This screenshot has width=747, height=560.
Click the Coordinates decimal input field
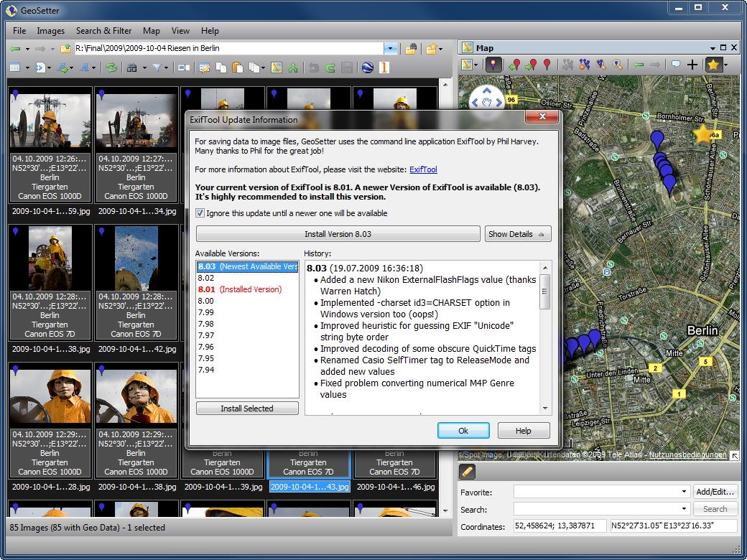(559, 526)
